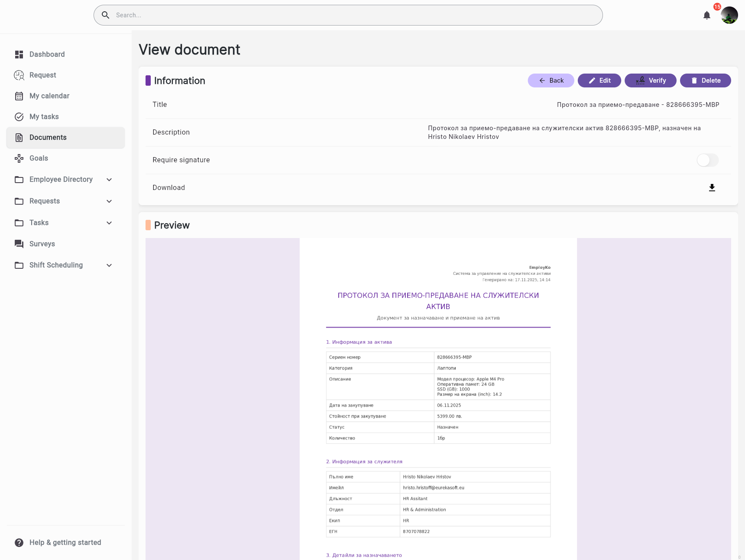The width and height of the screenshot is (745, 560).
Task: Expand the Shift Scheduling chevron
Action: pos(109,265)
